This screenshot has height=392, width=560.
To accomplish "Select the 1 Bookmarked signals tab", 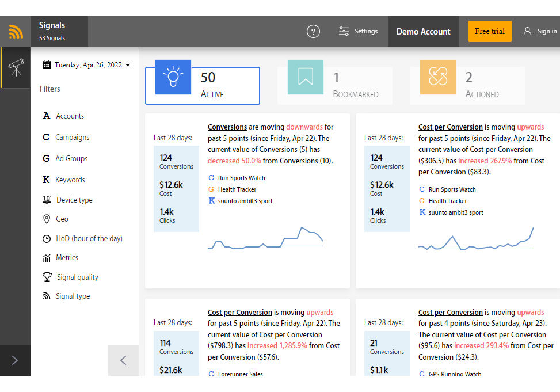I will [335, 86].
